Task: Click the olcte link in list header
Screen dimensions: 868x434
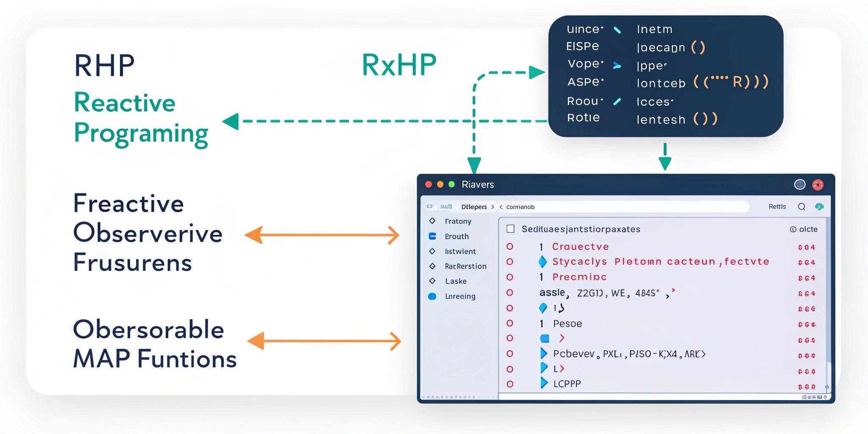Action: (804, 229)
